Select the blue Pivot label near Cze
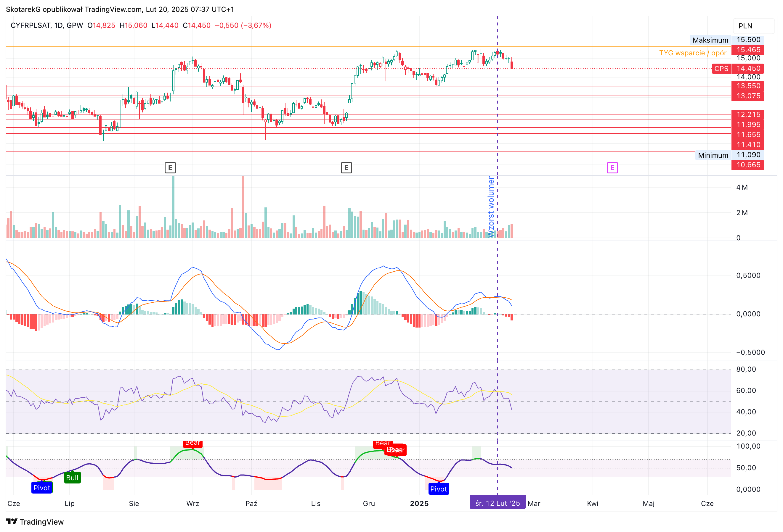This screenshot has width=783, height=532. point(42,488)
